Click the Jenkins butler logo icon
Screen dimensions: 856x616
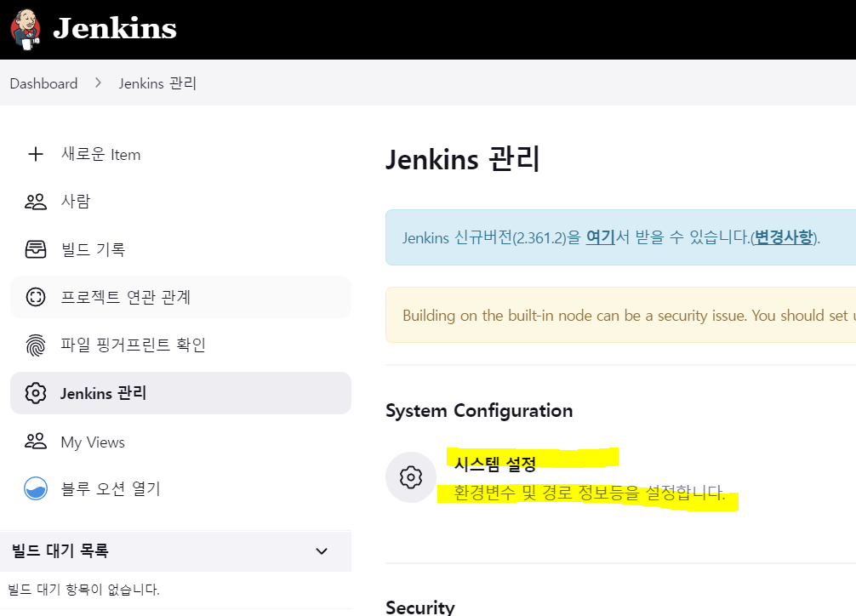pos(26,29)
